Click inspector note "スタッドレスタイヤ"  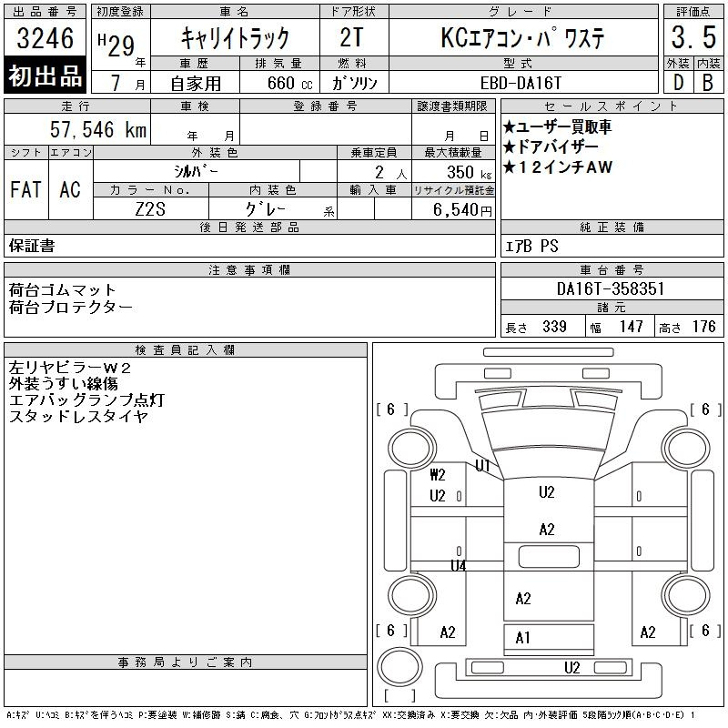[78, 416]
